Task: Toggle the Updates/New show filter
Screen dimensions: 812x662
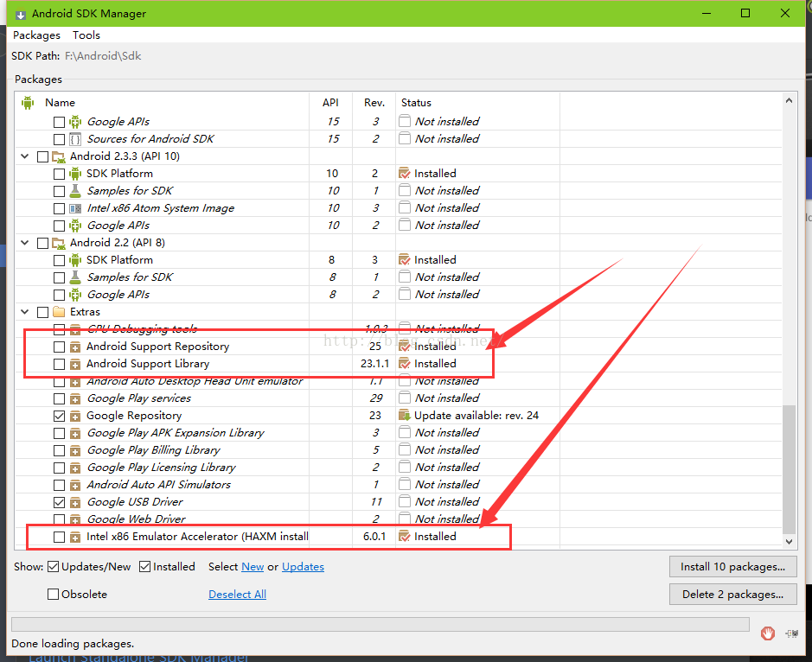Action: tap(53, 567)
